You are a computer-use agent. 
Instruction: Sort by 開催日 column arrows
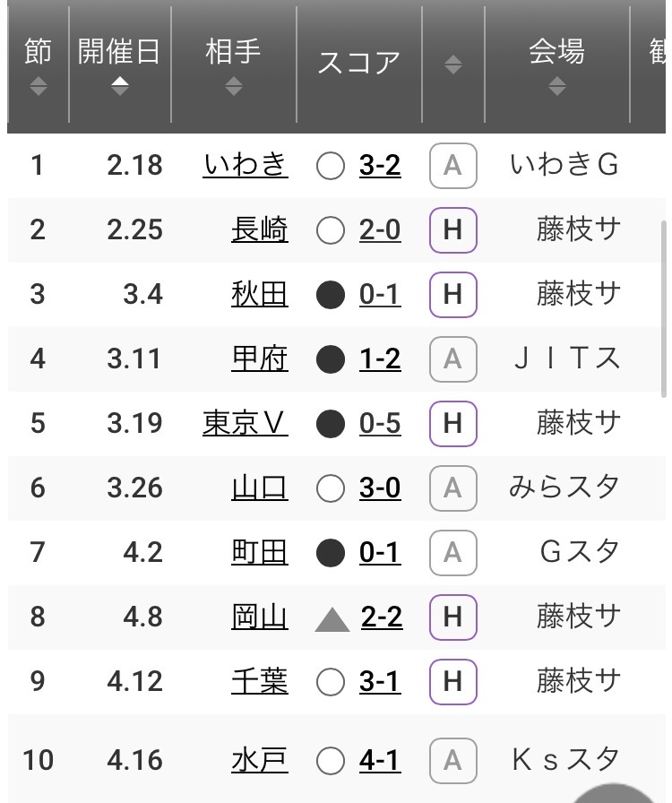120,87
